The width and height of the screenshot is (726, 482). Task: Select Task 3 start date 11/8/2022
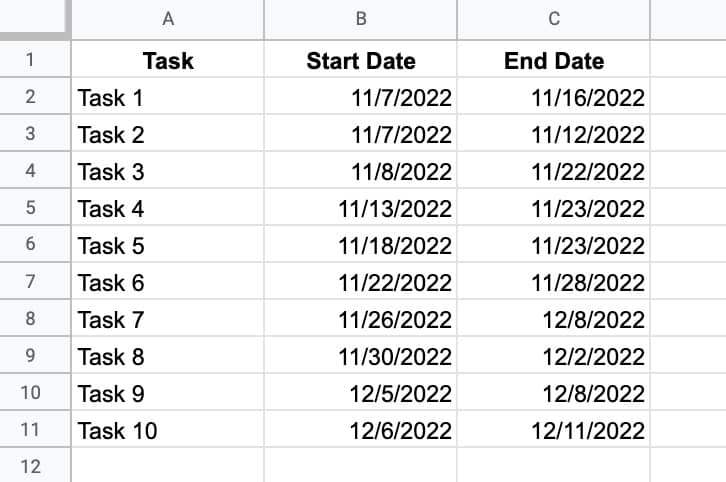(x=360, y=172)
